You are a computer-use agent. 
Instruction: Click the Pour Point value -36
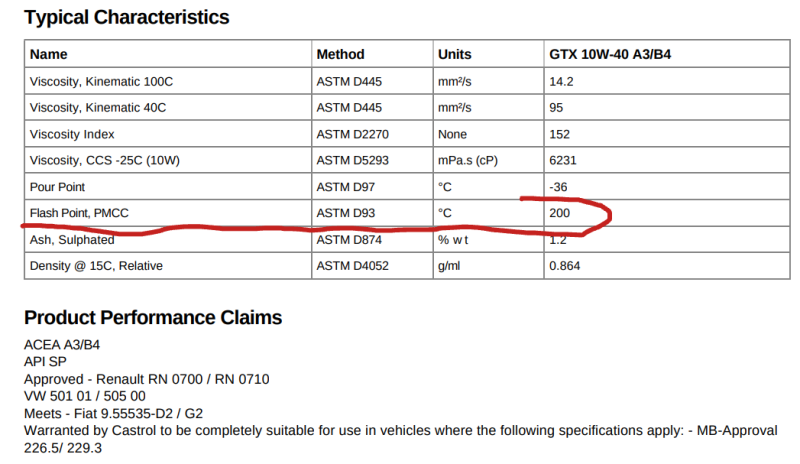(x=559, y=187)
